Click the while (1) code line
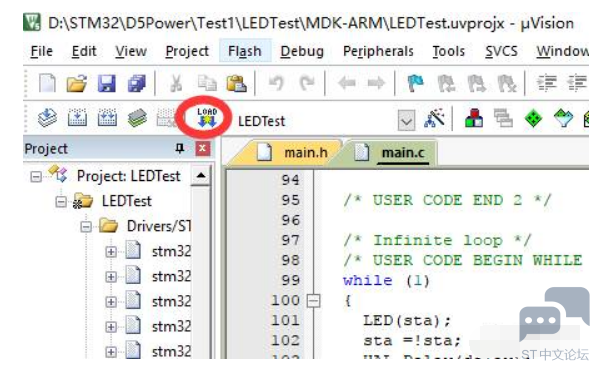598x370 pixels. pyautogui.click(x=386, y=281)
